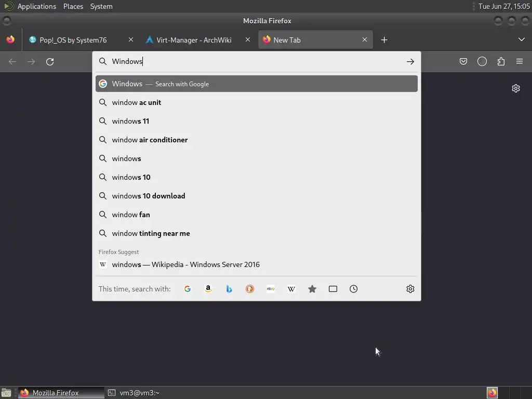This screenshot has height=399, width=532.
Task: Click the go arrow in address bar
Action: click(x=410, y=61)
